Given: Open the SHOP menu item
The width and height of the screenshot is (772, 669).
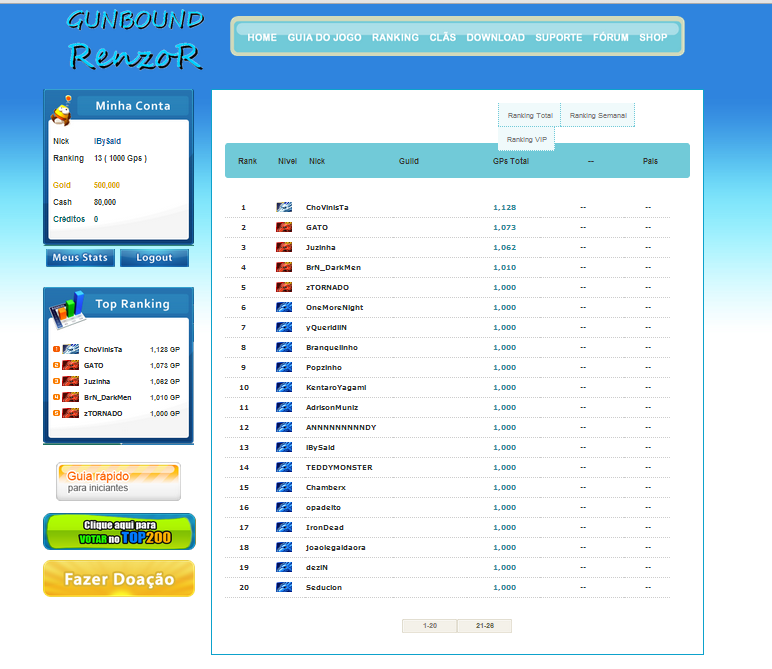Looking at the screenshot, I should 653,38.
